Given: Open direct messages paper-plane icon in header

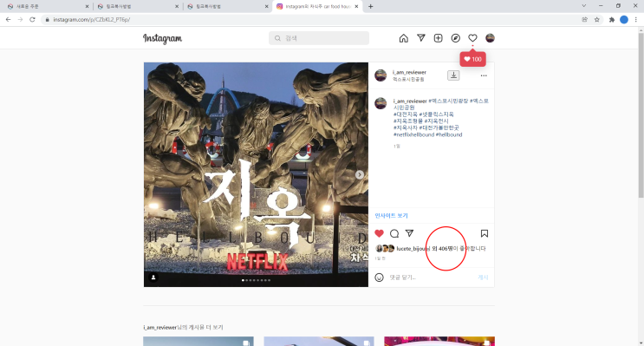Looking at the screenshot, I should 421,38.
